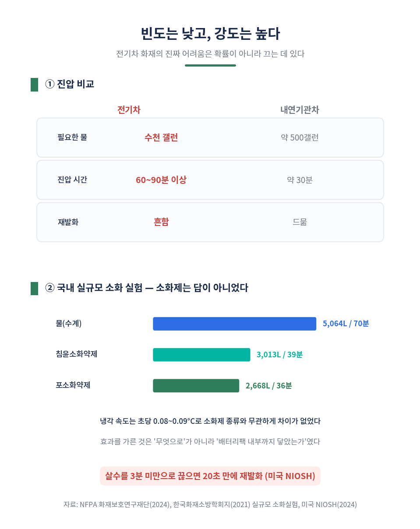
Task: Click the green square marker beside ① 진압 비교
Action: click(x=34, y=85)
